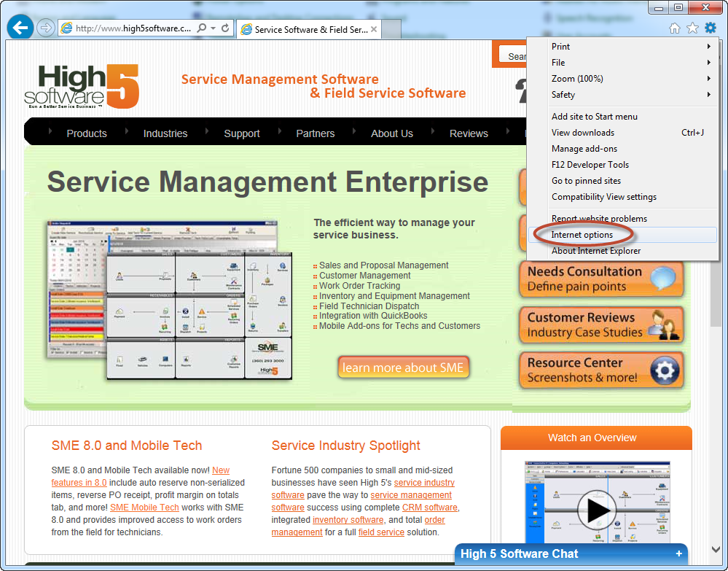Open the Support navigation menu
Viewport: 728px width, 571px height.
pos(242,133)
